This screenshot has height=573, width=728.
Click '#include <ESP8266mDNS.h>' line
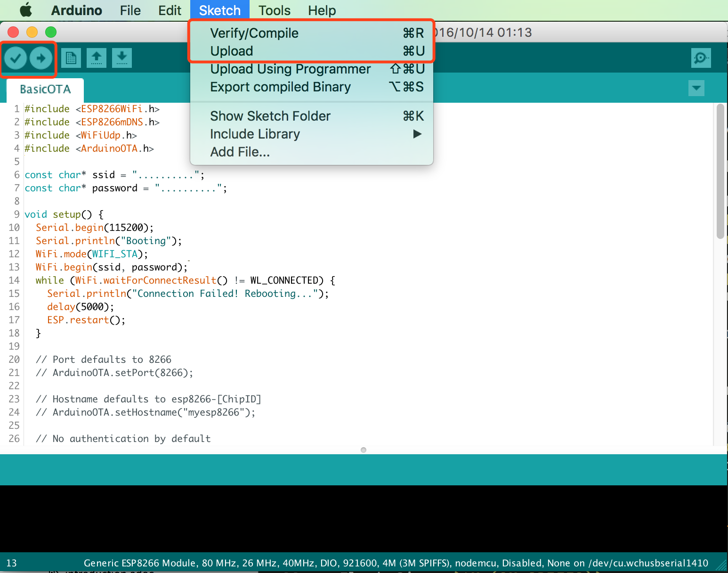point(92,122)
